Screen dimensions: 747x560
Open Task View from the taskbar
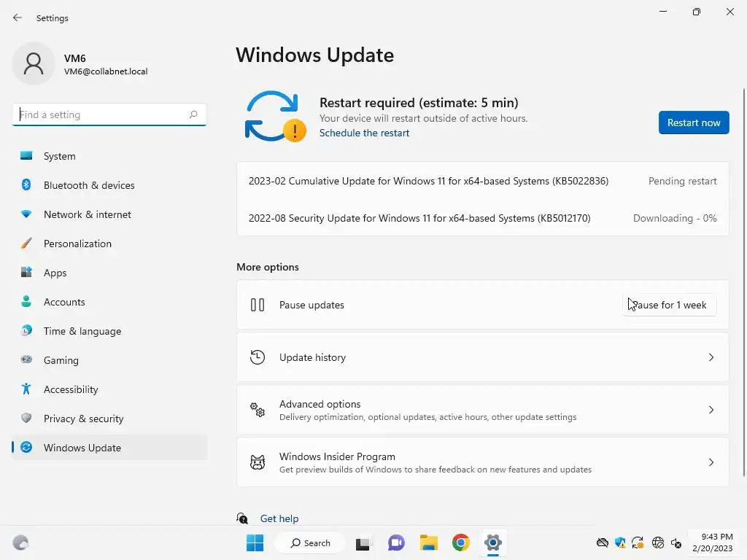(363, 542)
